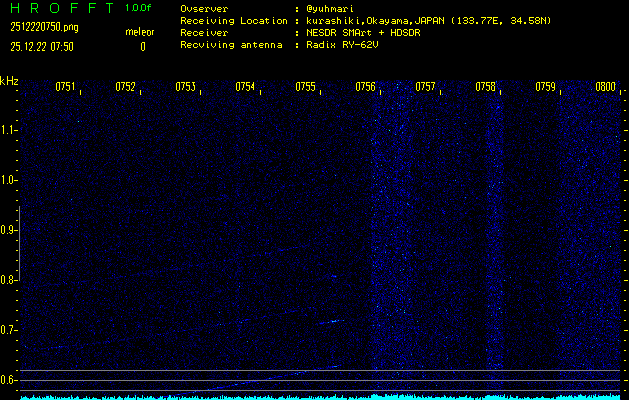The width and height of the screenshot is (629, 400).
Task: Click the 0751 time marker
Action: point(65,87)
